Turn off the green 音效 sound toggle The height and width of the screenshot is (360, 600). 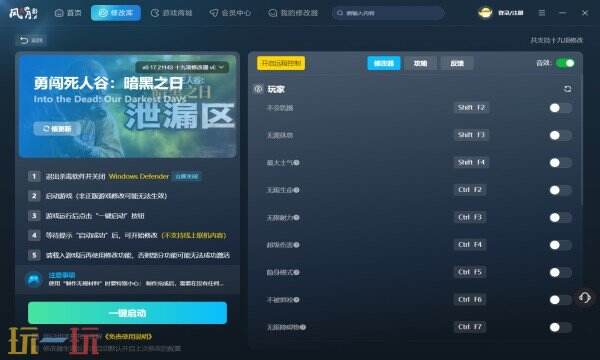coord(565,63)
